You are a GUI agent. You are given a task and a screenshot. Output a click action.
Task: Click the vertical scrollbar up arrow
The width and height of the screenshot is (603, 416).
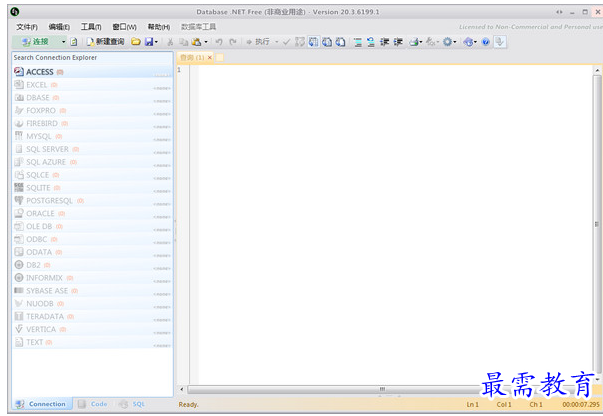[597, 71]
